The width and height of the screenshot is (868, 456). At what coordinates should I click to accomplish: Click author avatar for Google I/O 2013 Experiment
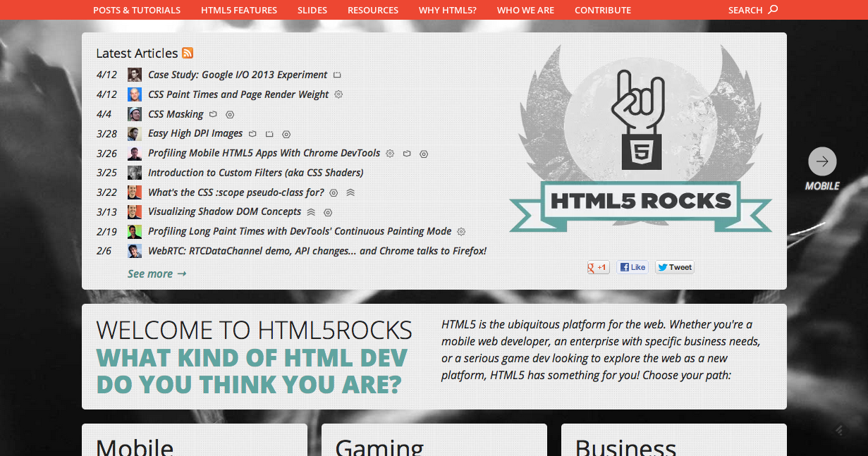click(135, 75)
